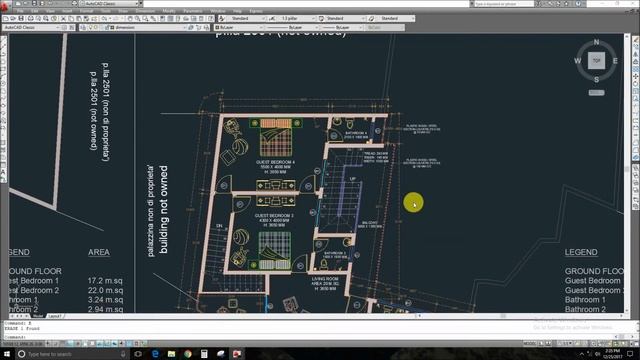Open Plot Preview from the toolbar
Viewport: 640px width, 360px height.
click(x=38, y=19)
